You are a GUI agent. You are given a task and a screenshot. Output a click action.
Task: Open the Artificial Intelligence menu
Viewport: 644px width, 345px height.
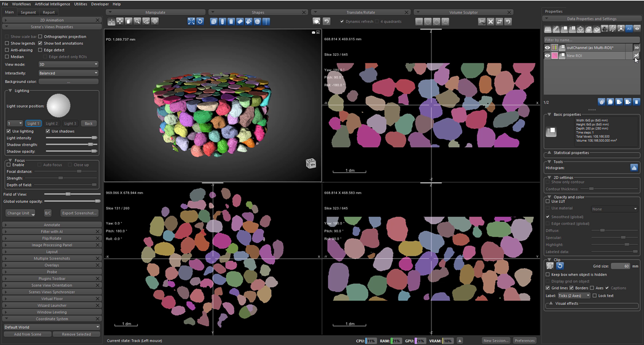click(53, 4)
